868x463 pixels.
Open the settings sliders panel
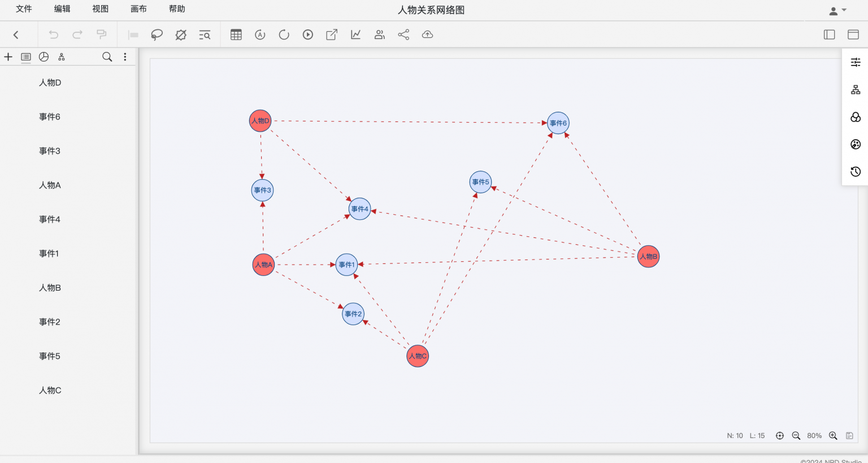click(x=856, y=62)
